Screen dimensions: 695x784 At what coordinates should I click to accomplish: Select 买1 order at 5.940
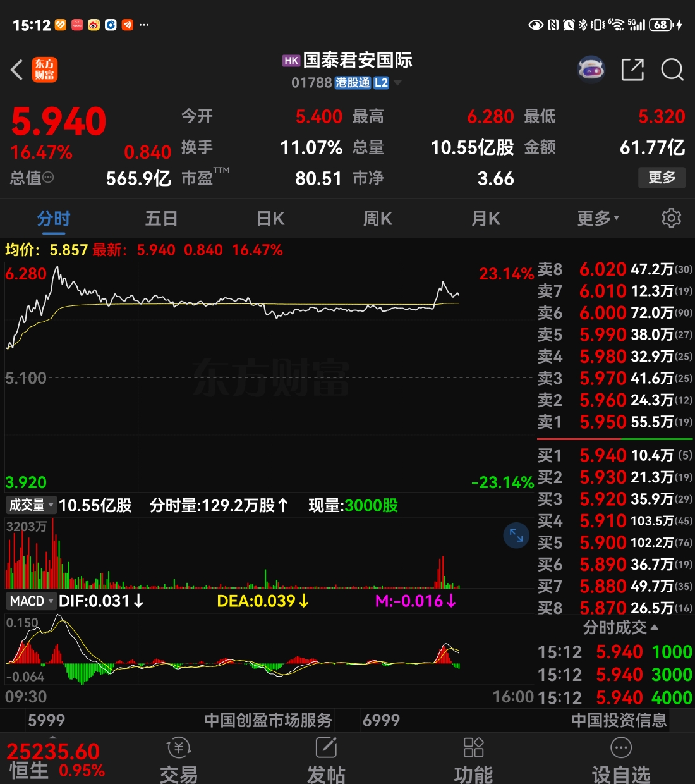pyautogui.click(x=615, y=455)
